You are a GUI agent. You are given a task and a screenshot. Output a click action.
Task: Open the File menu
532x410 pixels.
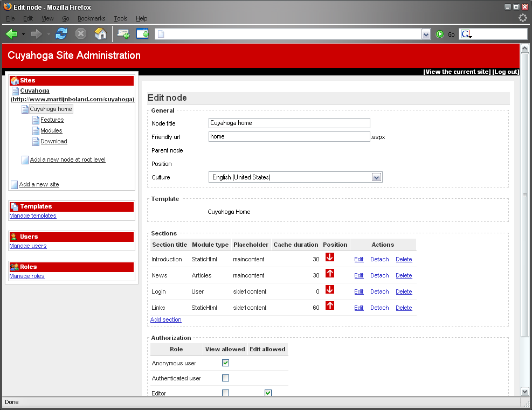(x=11, y=18)
